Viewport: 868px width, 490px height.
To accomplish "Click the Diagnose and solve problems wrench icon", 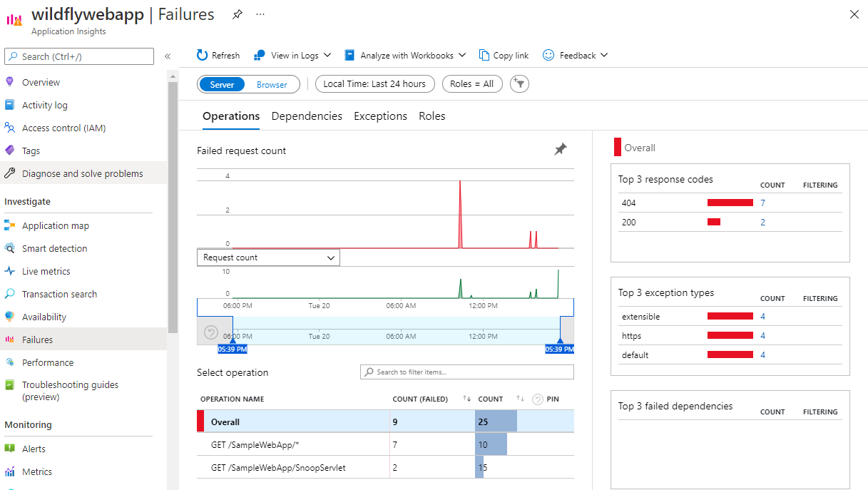I will pyautogui.click(x=9, y=173).
